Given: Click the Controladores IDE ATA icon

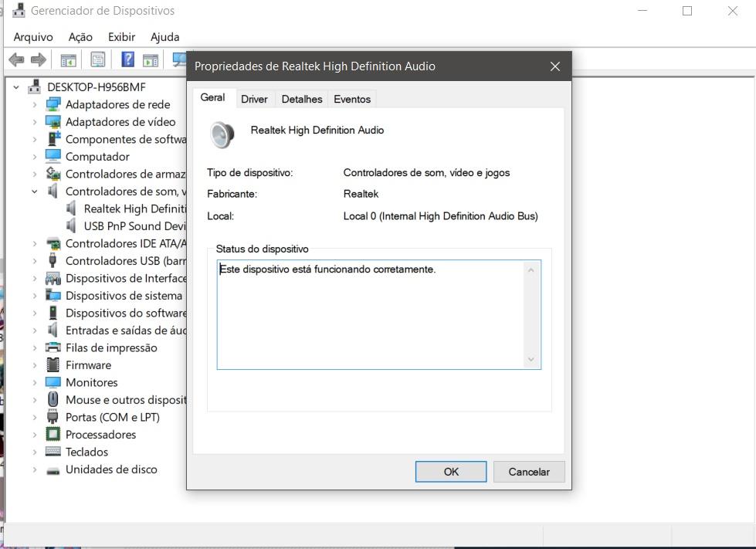Looking at the screenshot, I should tap(53, 243).
